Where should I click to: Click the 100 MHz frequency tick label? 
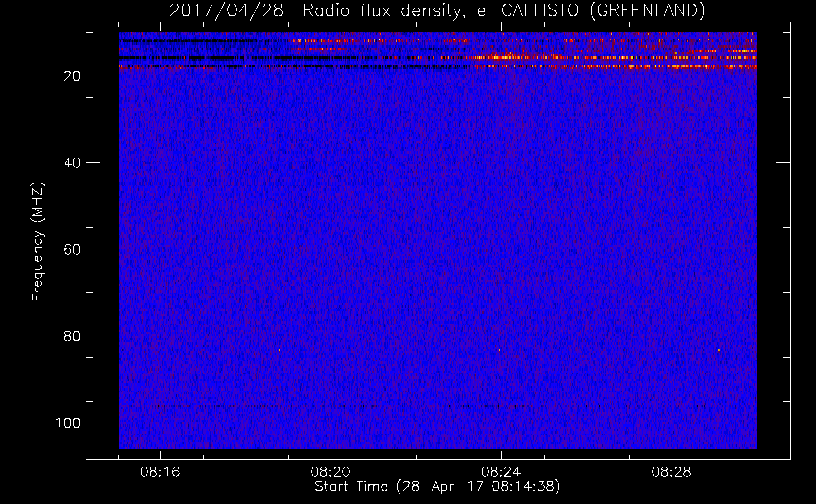(68, 423)
